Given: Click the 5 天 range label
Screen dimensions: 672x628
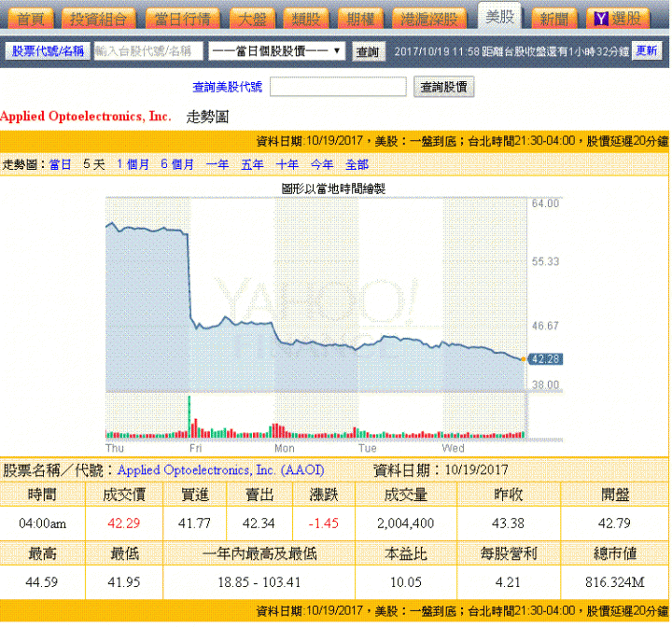Looking at the screenshot, I should pyautogui.click(x=94, y=164).
